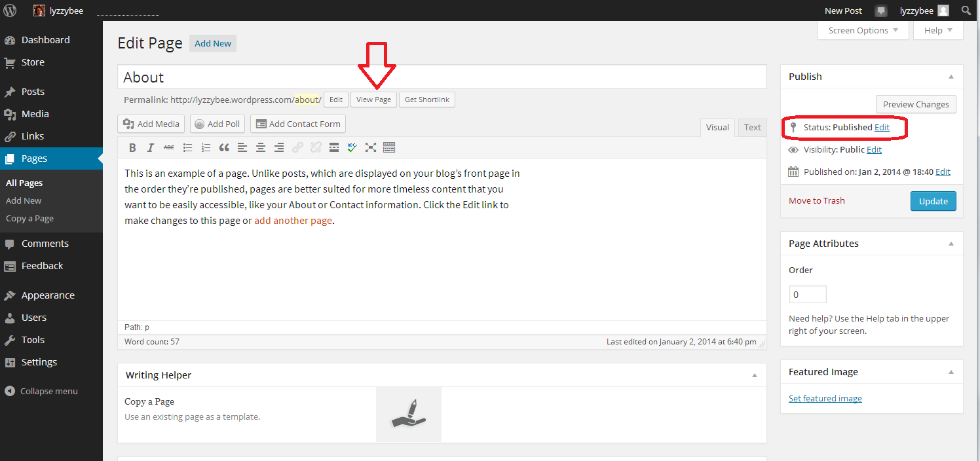Image resolution: width=980 pixels, height=461 pixels.
Task: Insert the Read More tag
Action: (x=334, y=147)
